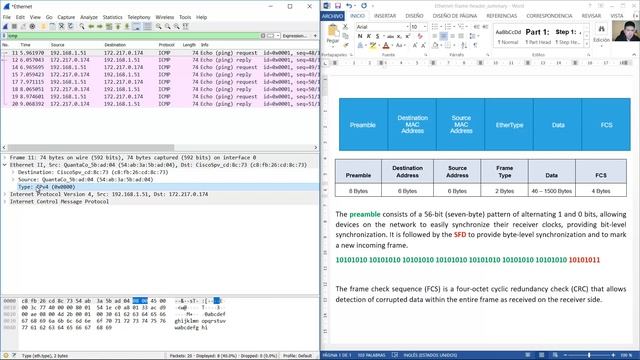Toggle Wireshark auto-scroll during live capture

(136, 26)
